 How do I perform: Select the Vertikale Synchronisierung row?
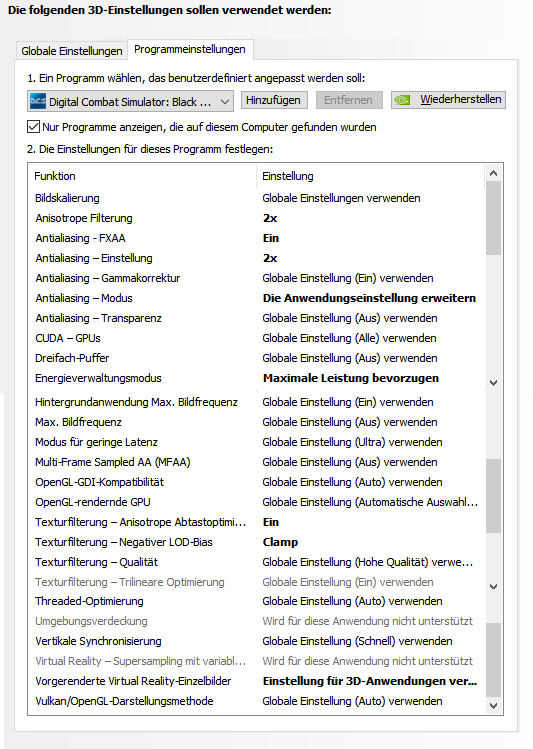point(256,641)
